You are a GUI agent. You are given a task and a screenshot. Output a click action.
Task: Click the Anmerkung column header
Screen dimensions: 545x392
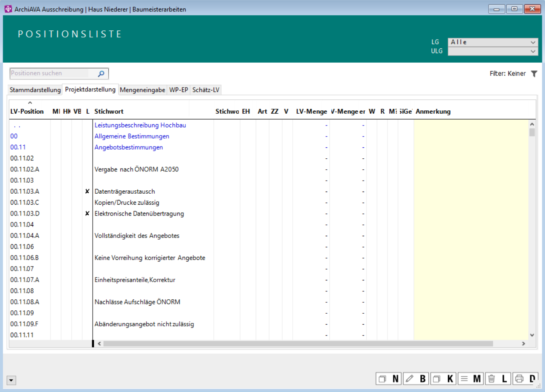[433, 112]
